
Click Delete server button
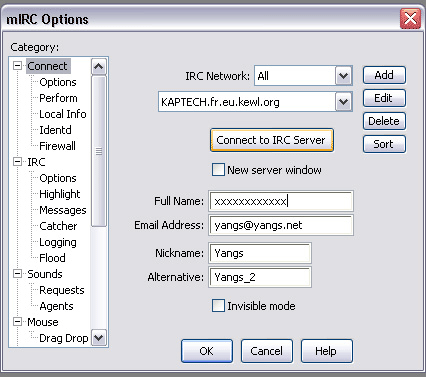coord(384,121)
